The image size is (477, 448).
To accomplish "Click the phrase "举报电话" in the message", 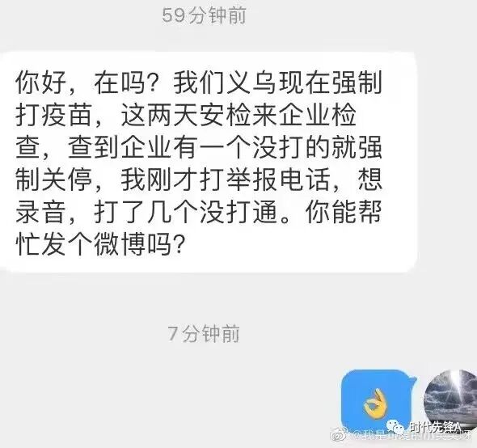I will [x=278, y=179].
